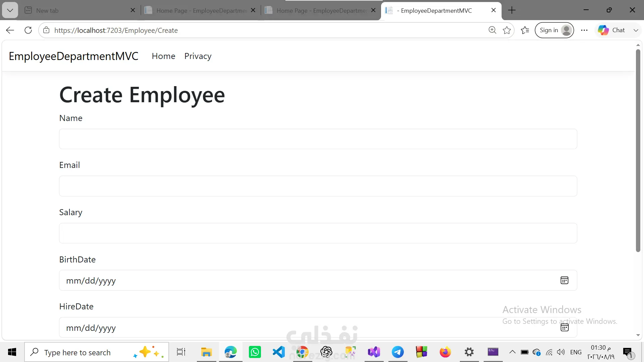Click the BirthDate date field
The height and width of the screenshot is (362, 644).
coord(318,280)
